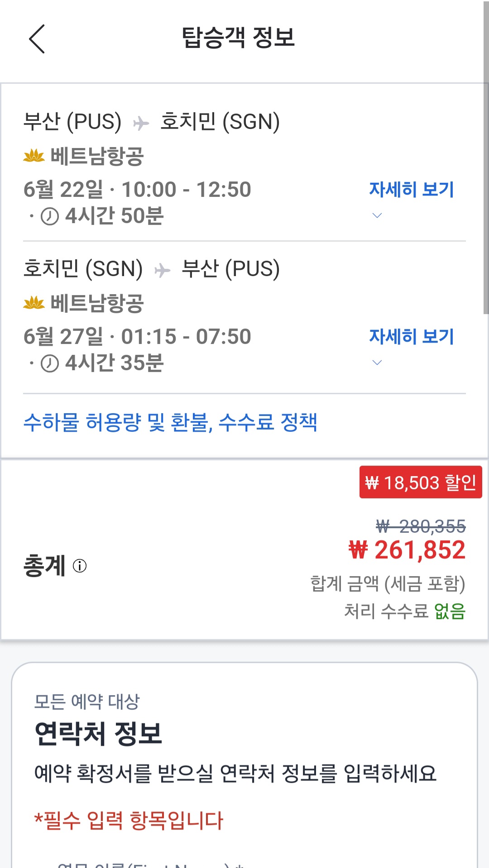Tap the ₩ 261,852 total price
Viewport: 489px width, 868px height.
pyautogui.click(x=407, y=550)
